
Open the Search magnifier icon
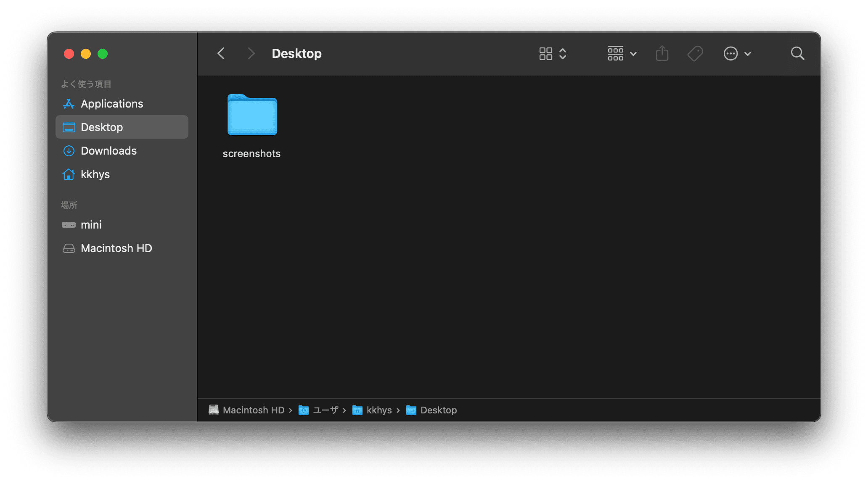(x=797, y=53)
